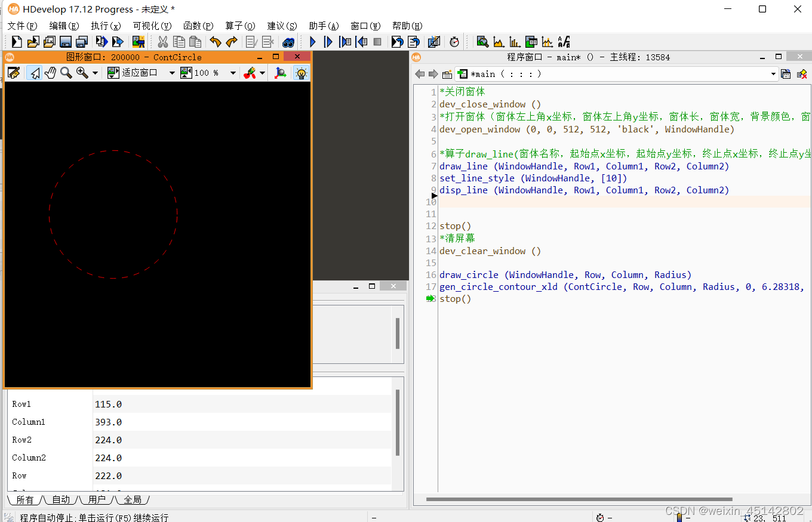Click code line draw_circle (WindowHandle, Row, Column, Radius)

coord(565,275)
